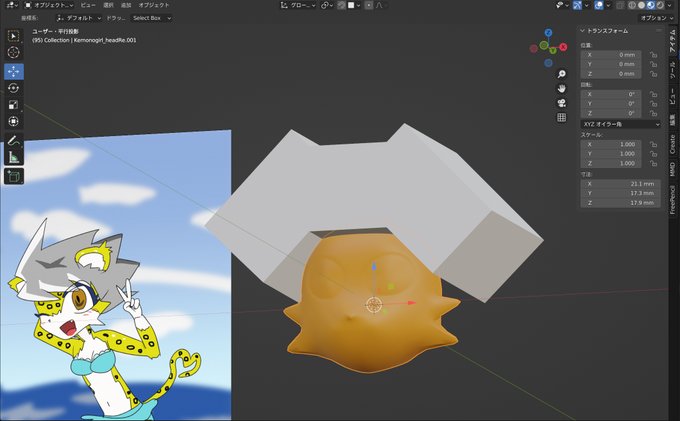Open the pivot point dropdown
680x421 pixels.
[x=327, y=5]
